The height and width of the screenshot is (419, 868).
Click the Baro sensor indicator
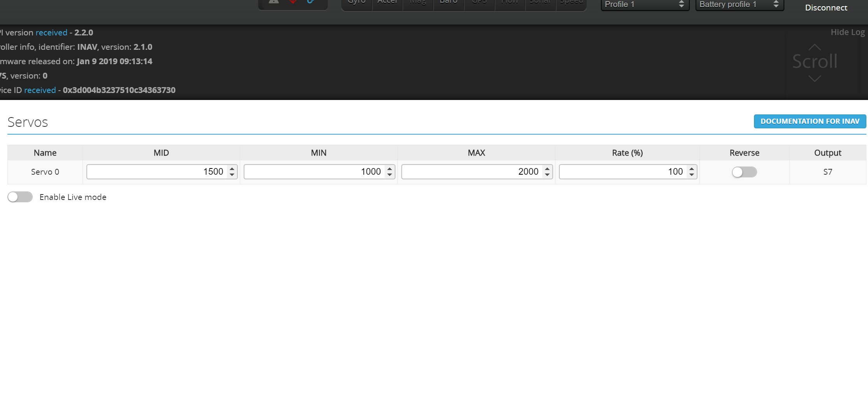click(448, 2)
